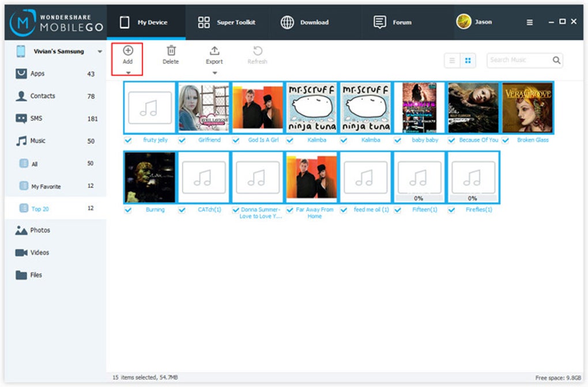Uncheck the Fireflies(1) checkbox
588x387 pixels.
tap(451, 210)
